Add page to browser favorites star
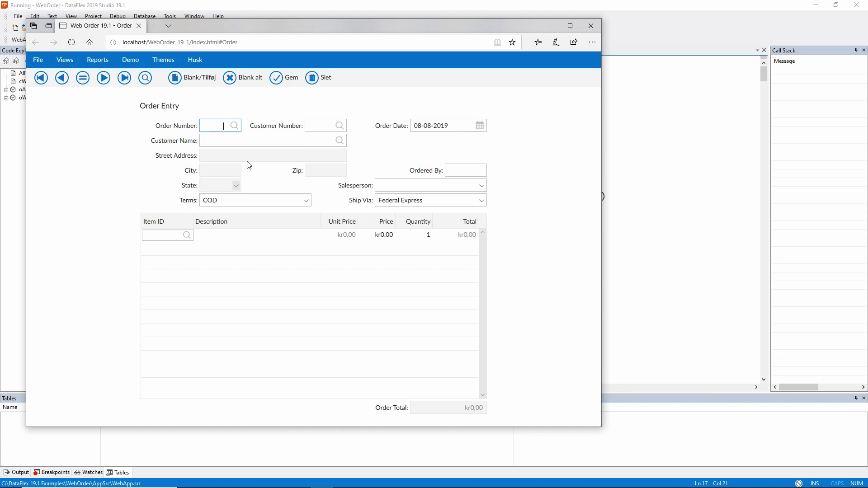The image size is (868, 488). click(512, 42)
